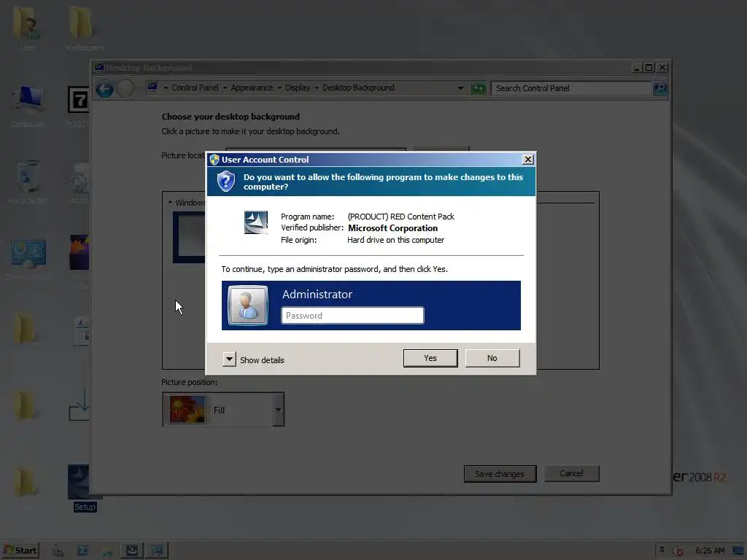Click the Administrator user avatar picture
Viewport: 747px width, 560px height.
[x=248, y=306]
